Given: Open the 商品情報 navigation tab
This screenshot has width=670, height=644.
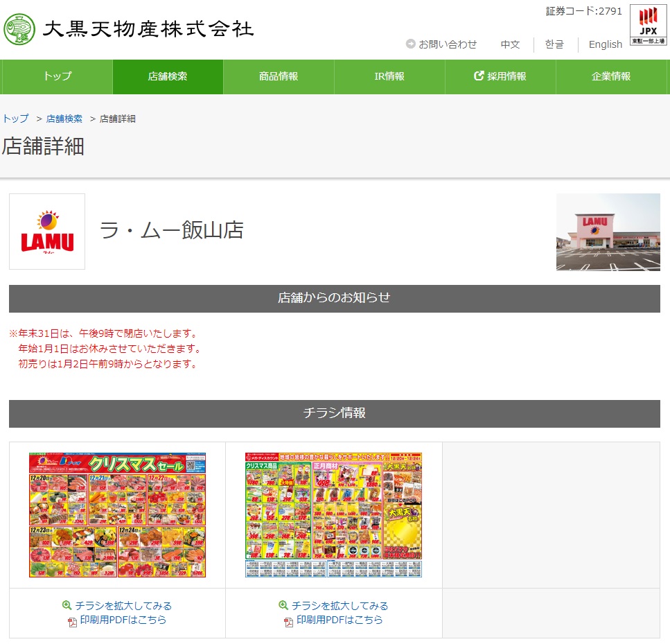Looking at the screenshot, I should point(279,76).
